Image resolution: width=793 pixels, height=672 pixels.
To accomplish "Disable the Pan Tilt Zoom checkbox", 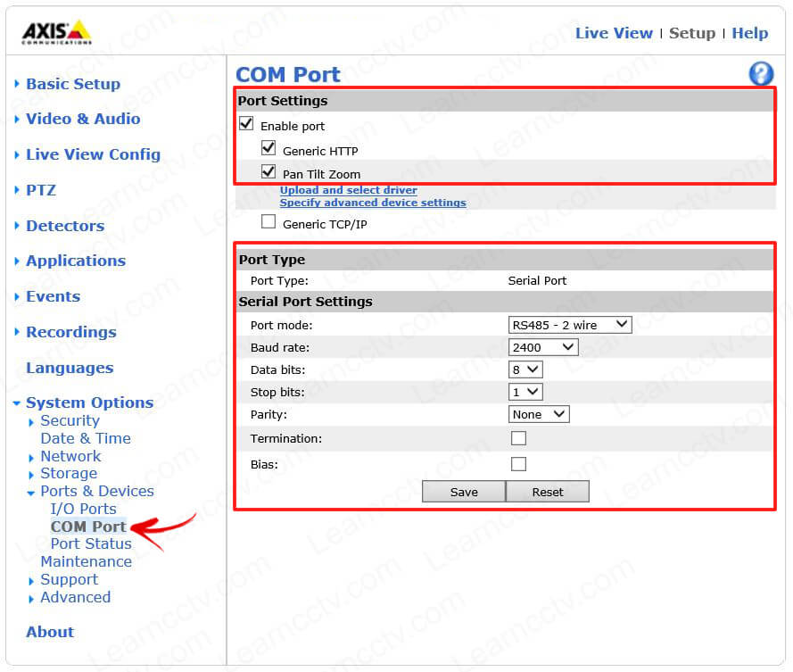I will pos(268,171).
